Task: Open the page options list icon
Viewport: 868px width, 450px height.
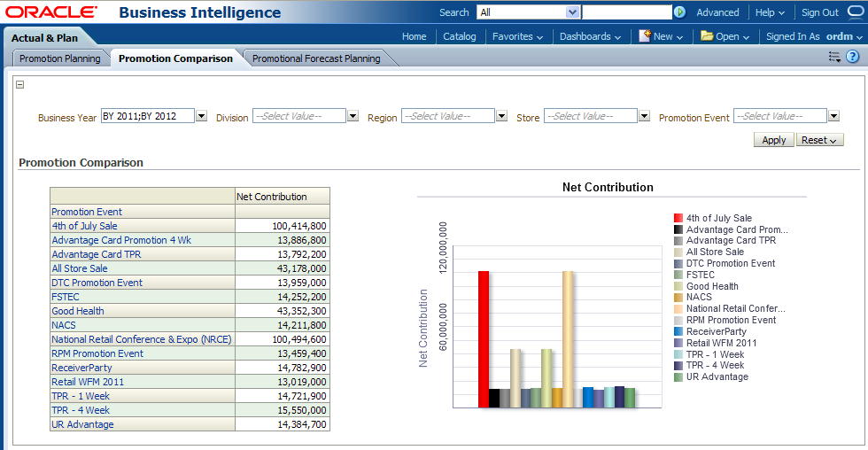Action: [834, 57]
